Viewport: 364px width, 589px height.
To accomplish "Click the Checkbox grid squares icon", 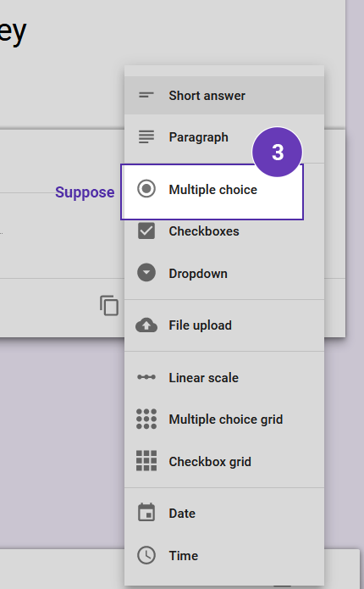I will point(146,461).
